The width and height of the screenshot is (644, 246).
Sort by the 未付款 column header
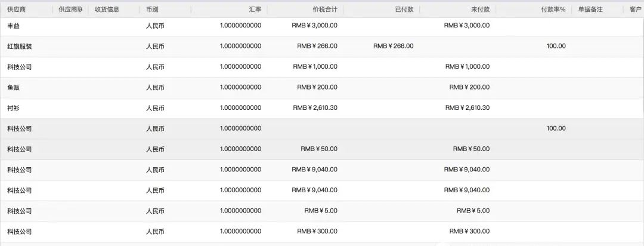[480, 10]
